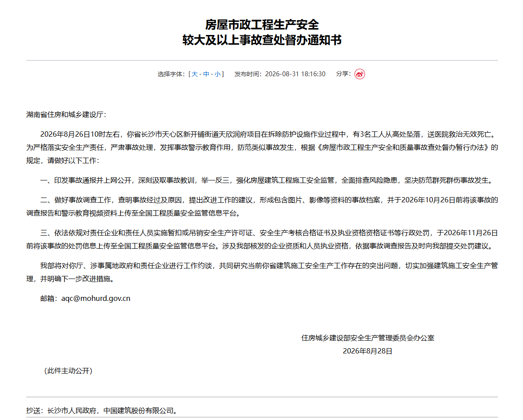The image size is (523, 420).
Task: Select medium font size 中
Action: tap(206, 74)
